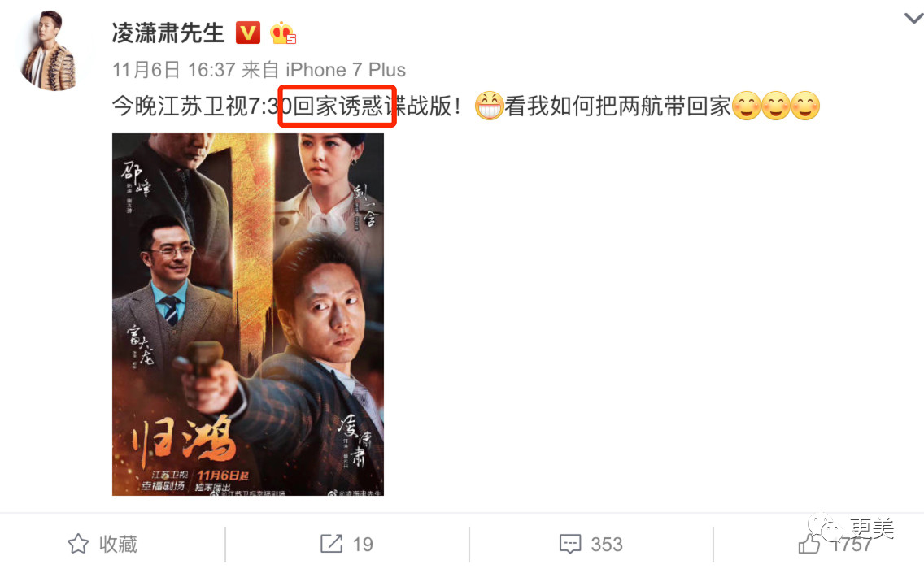Click the star favorite icon
The width and height of the screenshot is (924, 569).
click(78, 544)
